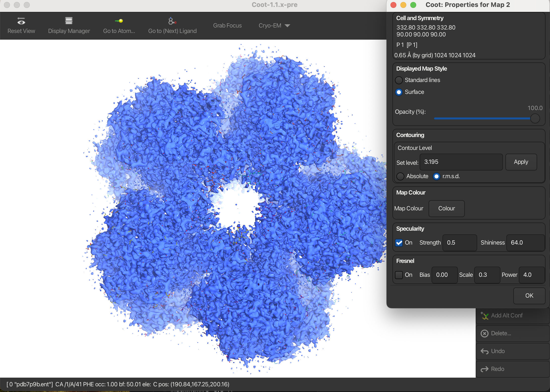Click Grab Focus in the toolbar
Screen dimensions: 550x392
227,26
